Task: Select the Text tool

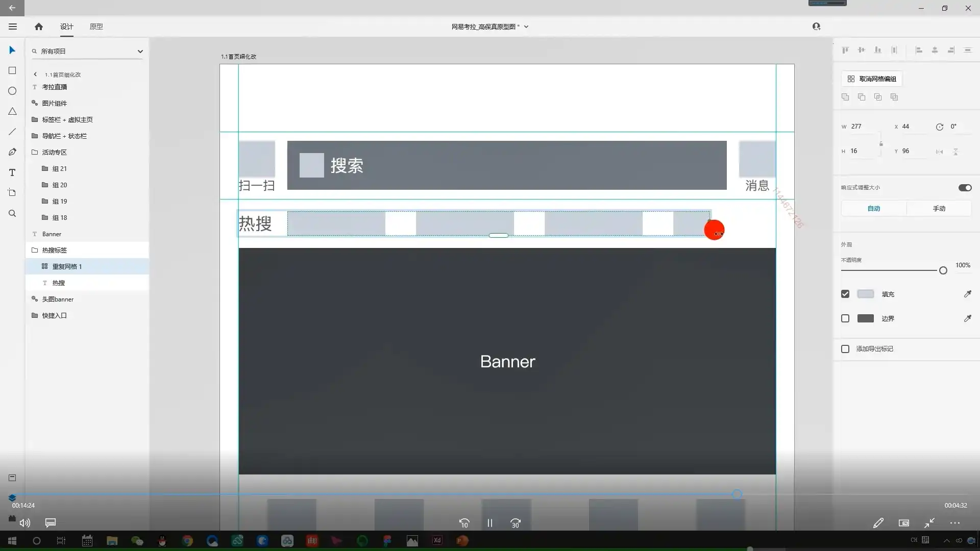Action: pyautogui.click(x=12, y=172)
